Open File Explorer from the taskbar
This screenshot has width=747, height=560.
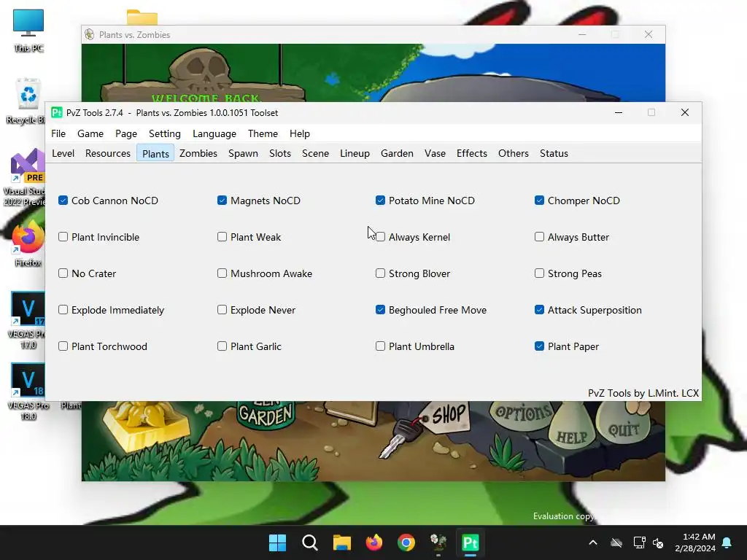point(341,542)
